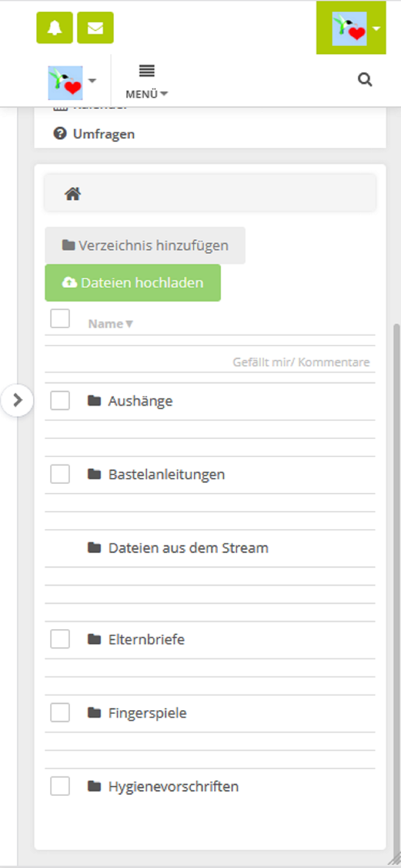Tick the Elternbriefe folder checkbox

coord(60,639)
